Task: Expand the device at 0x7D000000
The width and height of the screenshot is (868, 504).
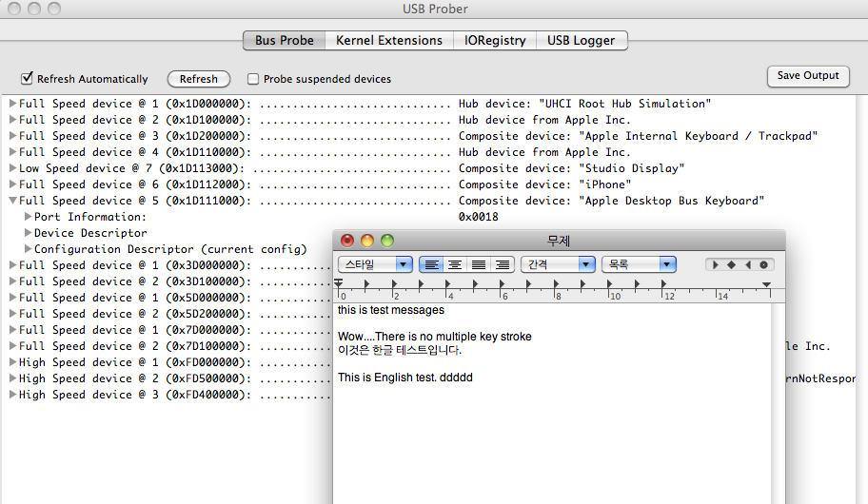Action: coord(12,330)
